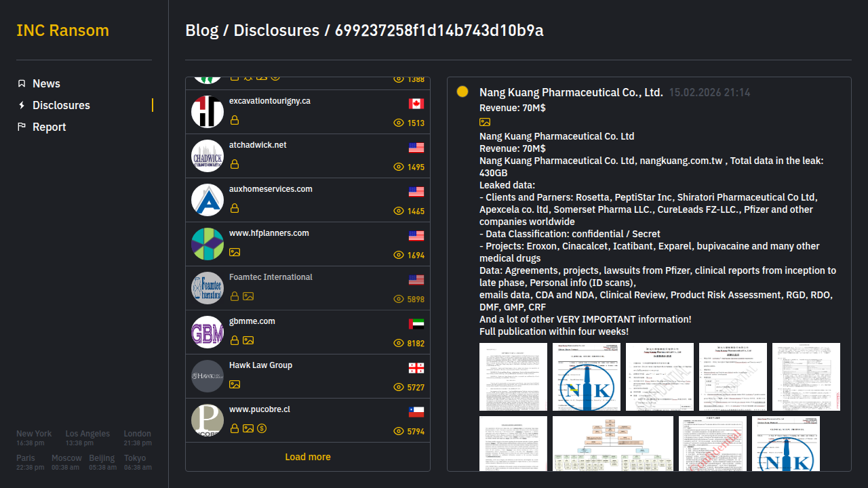Screen dimensions: 868x488
Task: Click the bookmark icon beside News
Action: click(22, 83)
